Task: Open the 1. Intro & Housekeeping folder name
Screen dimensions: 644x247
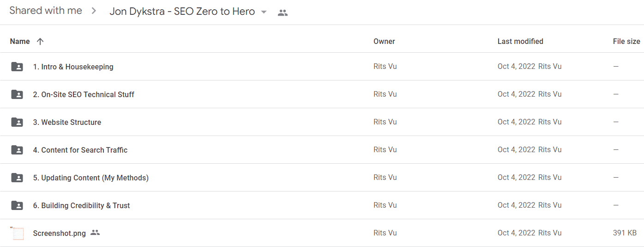Action: [73, 67]
